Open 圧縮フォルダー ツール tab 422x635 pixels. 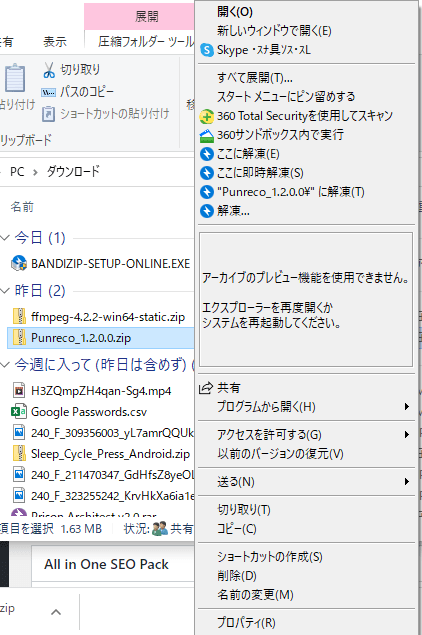(x=146, y=42)
